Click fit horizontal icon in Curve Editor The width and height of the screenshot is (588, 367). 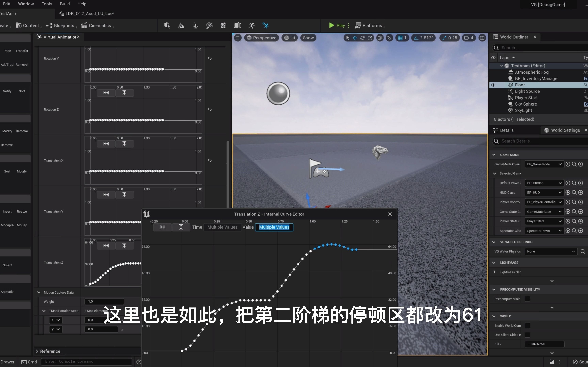(162, 227)
